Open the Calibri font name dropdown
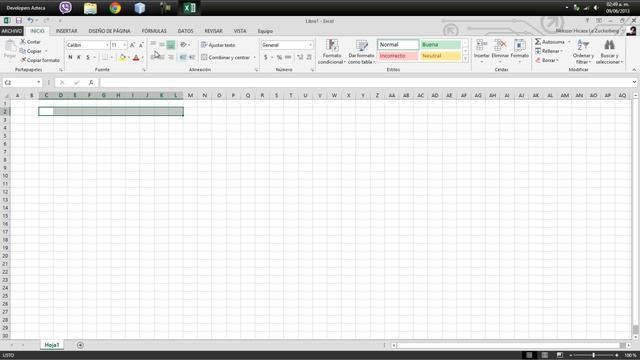The width and height of the screenshot is (640, 360). pyautogui.click(x=107, y=45)
